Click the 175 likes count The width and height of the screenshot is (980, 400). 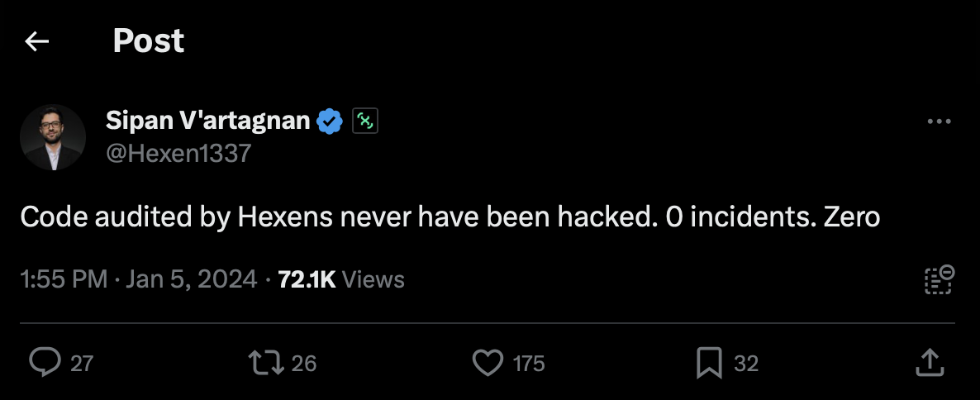[529, 363]
